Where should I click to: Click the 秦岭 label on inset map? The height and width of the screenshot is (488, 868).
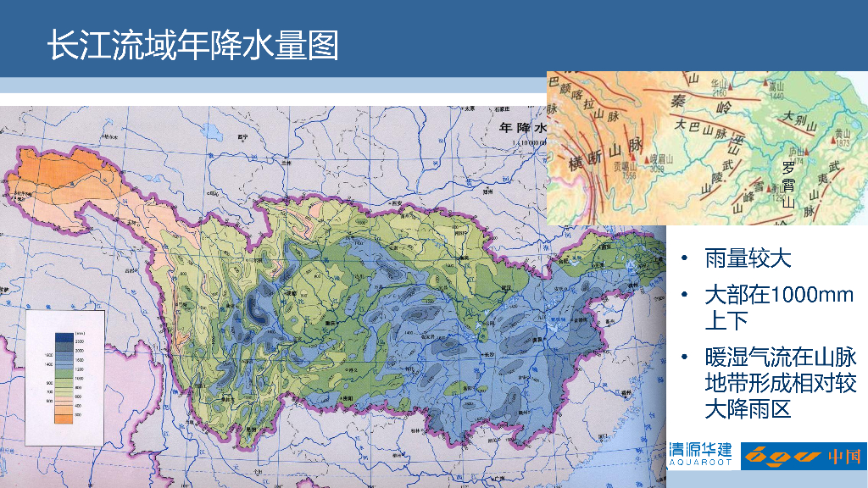click(701, 102)
